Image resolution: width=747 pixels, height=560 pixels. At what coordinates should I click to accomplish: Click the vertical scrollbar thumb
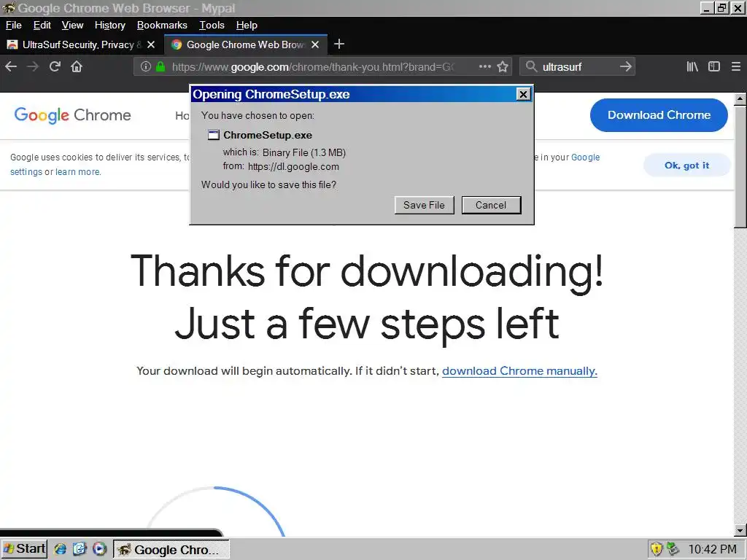pyautogui.click(x=740, y=167)
